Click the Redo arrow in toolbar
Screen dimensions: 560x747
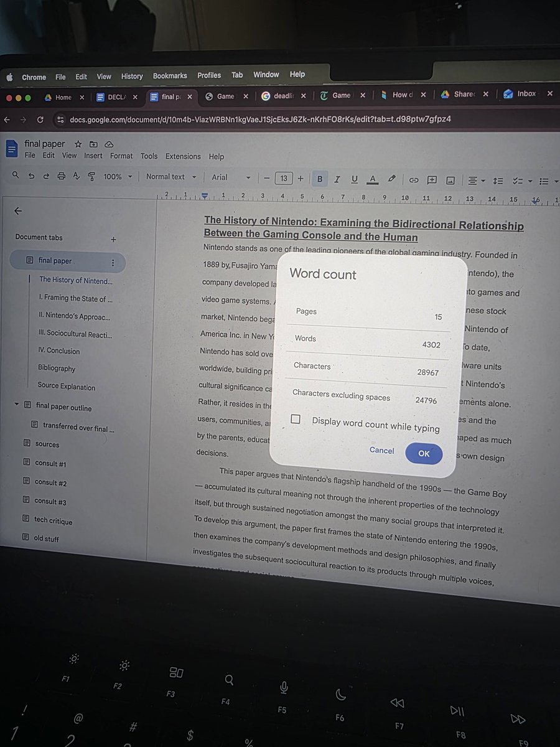point(46,176)
